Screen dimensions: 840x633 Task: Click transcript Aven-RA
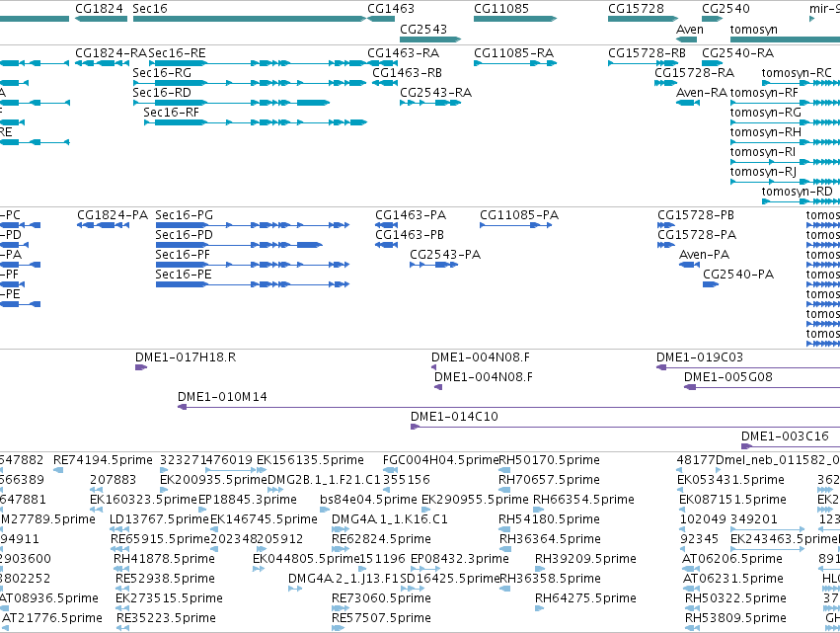tap(688, 103)
